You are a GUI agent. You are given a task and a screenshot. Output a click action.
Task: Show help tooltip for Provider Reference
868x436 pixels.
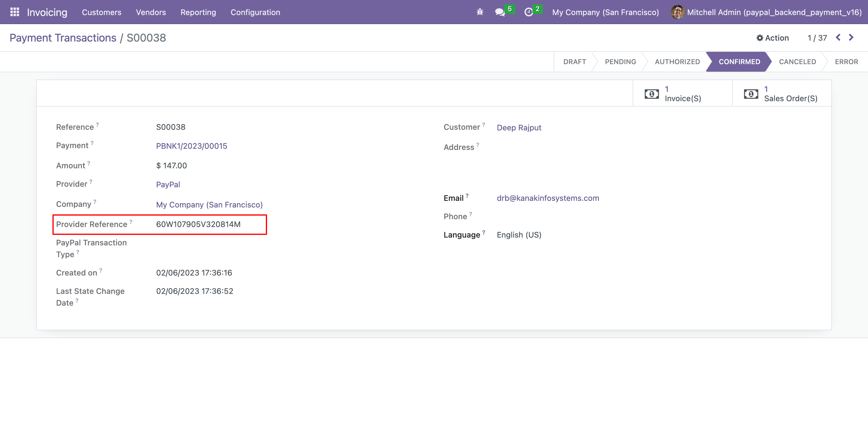point(131,222)
